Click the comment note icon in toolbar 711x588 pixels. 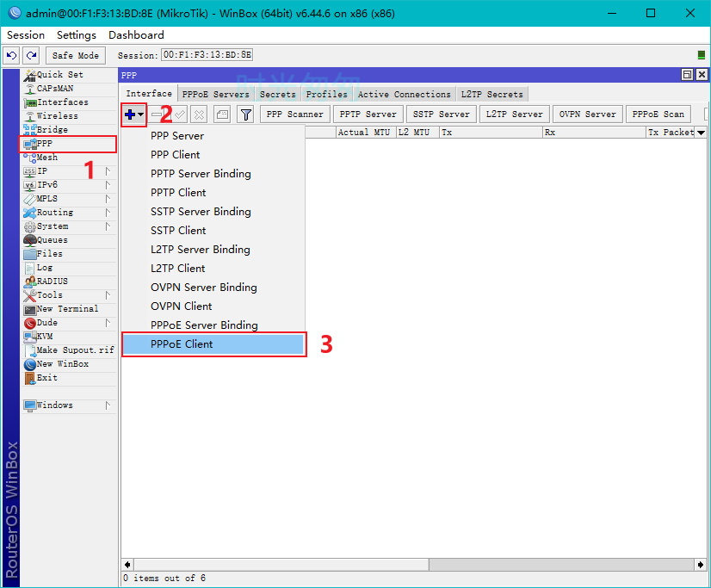222,115
